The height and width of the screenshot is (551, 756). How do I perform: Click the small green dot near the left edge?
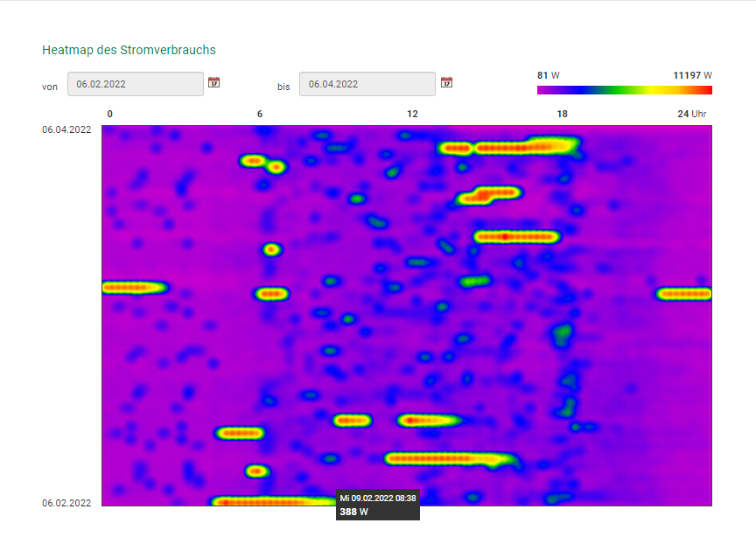(x=129, y=285)
